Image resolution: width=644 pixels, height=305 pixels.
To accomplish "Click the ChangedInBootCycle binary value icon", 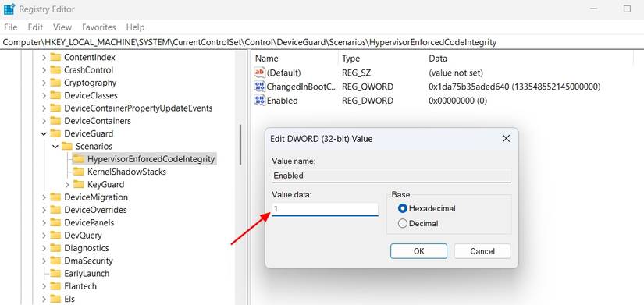I will coord(260,87).
